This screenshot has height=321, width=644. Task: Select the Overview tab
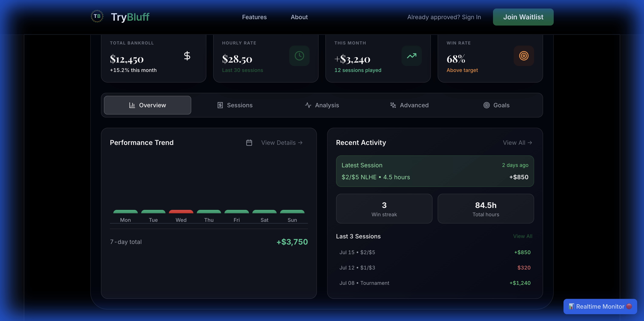148,105
